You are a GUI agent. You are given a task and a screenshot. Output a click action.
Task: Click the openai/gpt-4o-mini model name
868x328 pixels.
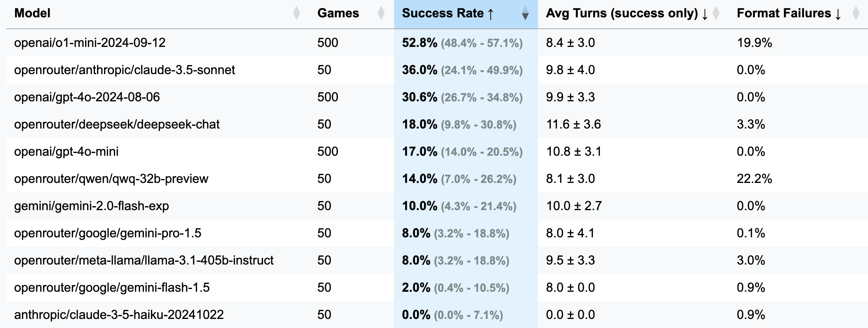(66, 151)
